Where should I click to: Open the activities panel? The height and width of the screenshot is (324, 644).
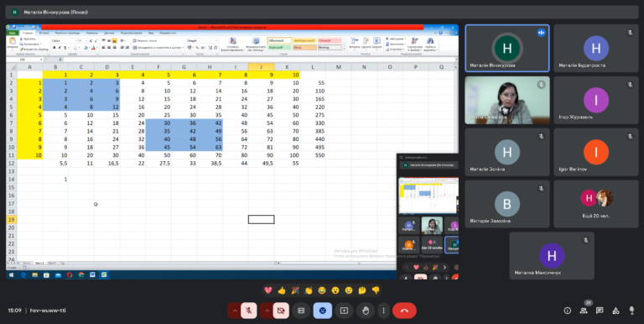coord(615,311)
